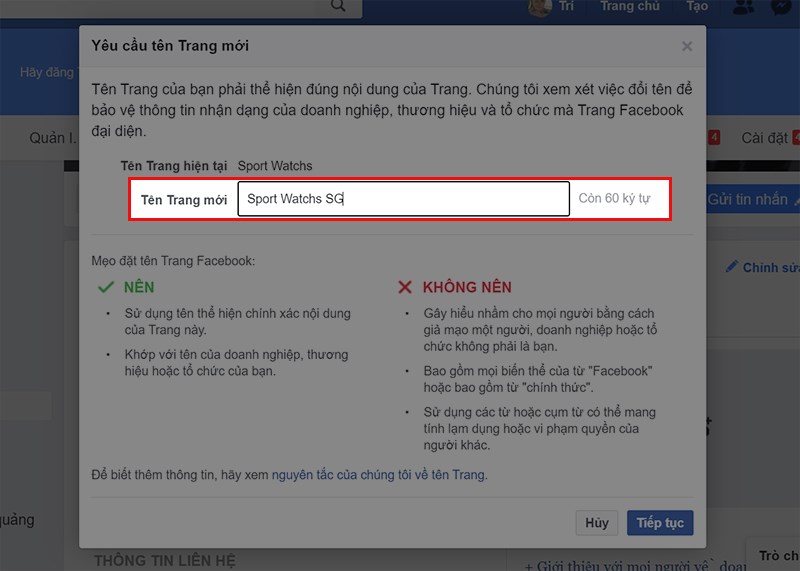Click the search magnifier icon in top bar
The image size is (800, 571).
[x=338, y=6]
